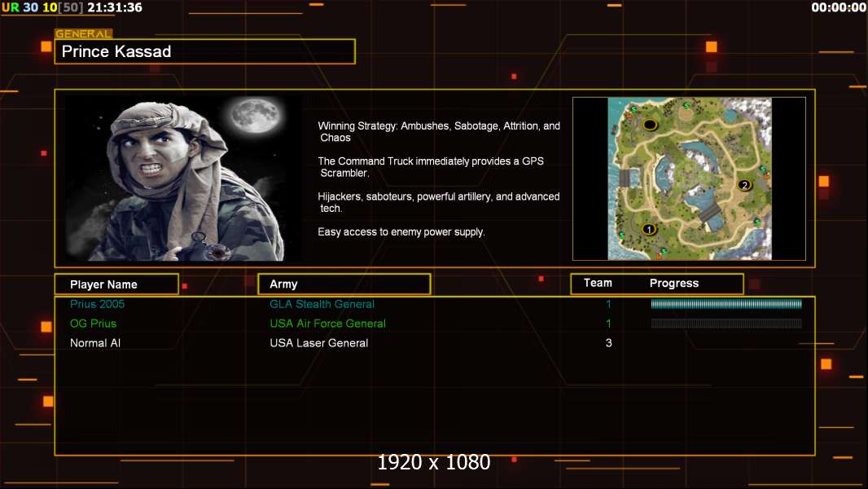This screenshot has height=489, width=868.
Task: Click the Command Truck GPS Scrambler text
Action: [431, 167]
